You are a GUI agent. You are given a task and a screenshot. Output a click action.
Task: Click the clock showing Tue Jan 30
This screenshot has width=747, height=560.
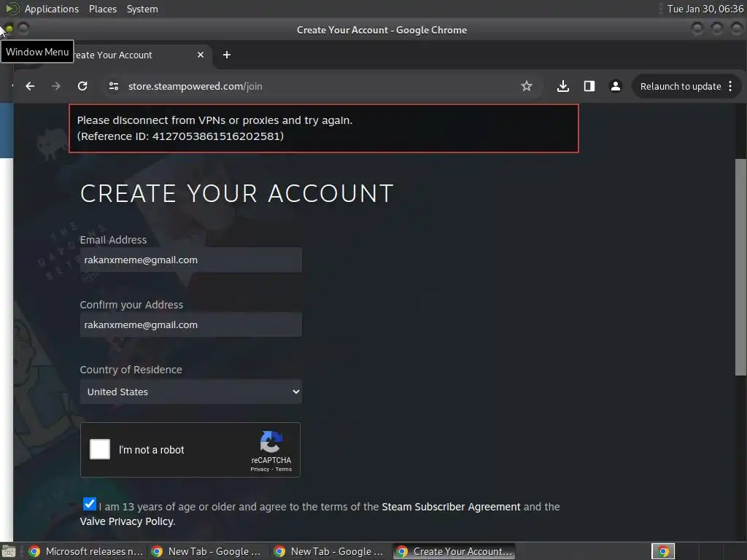705,9
